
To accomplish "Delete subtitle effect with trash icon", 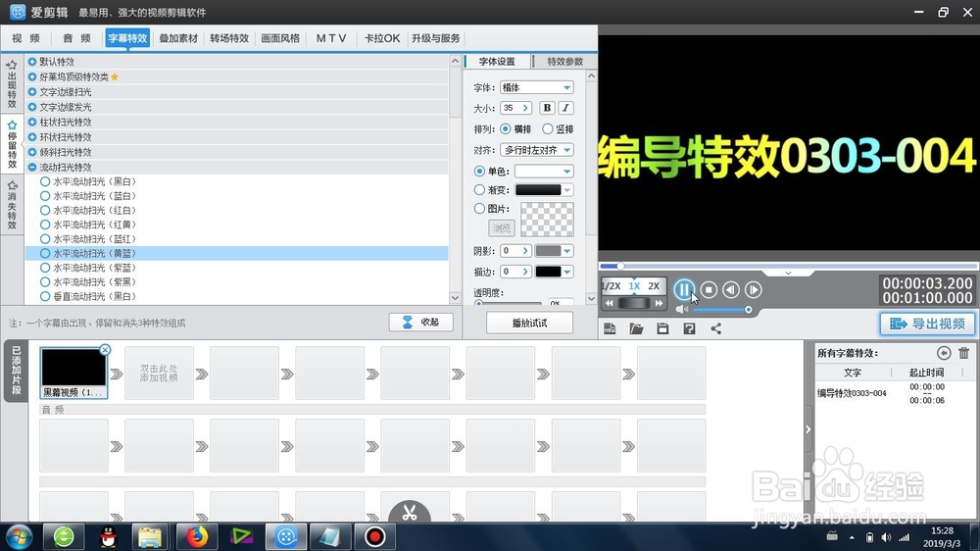I will click(963, 353).
